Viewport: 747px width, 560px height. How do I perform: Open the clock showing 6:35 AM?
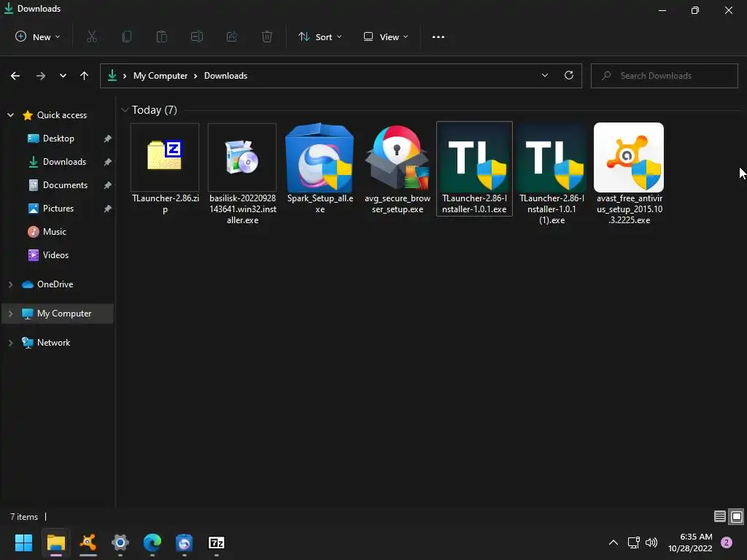point(690,542)
